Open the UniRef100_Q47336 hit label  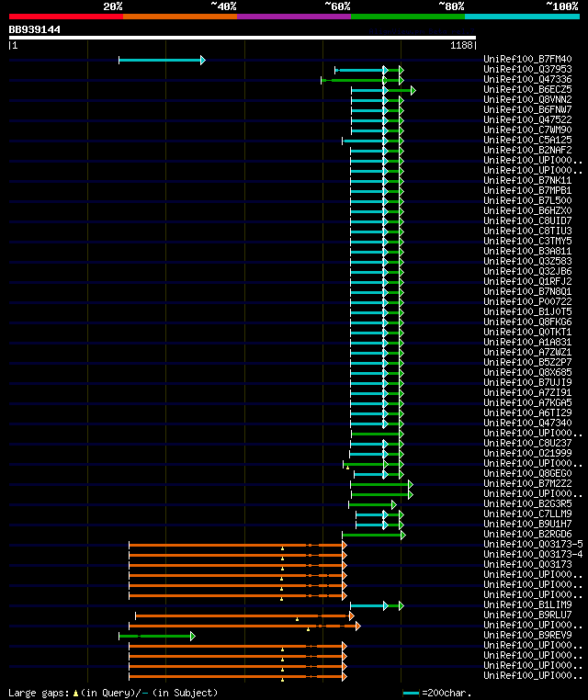click(x=527, y=80)
